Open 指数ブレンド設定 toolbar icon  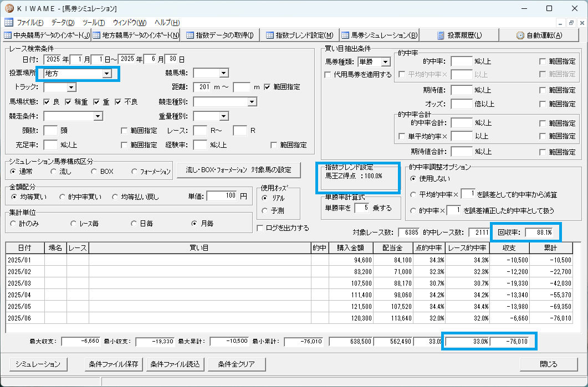(x=270, y=35)
